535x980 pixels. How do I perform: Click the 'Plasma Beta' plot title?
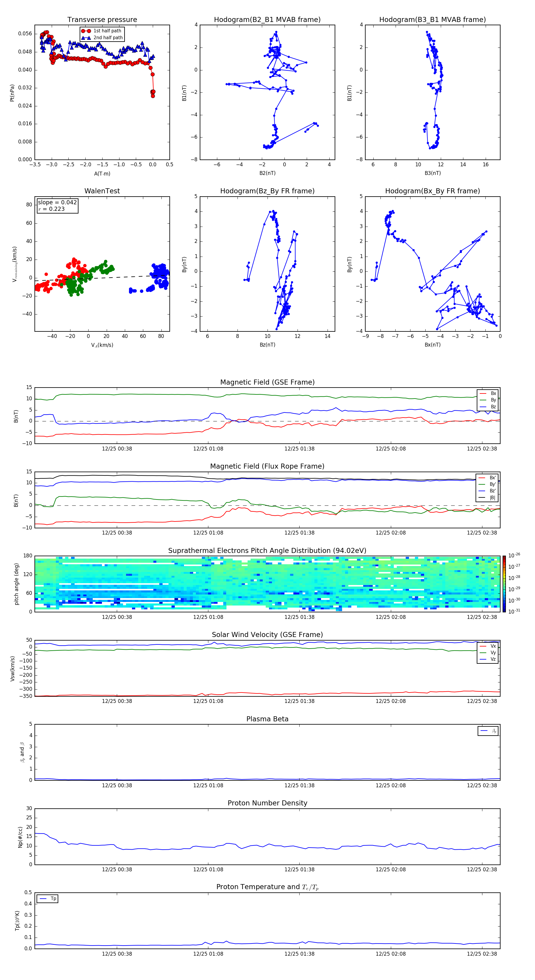point(267,719)
